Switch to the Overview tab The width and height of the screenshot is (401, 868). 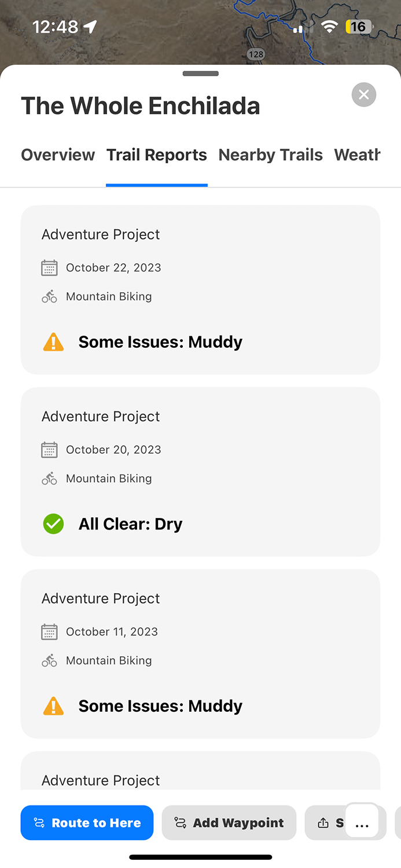(x=57, y=155)
